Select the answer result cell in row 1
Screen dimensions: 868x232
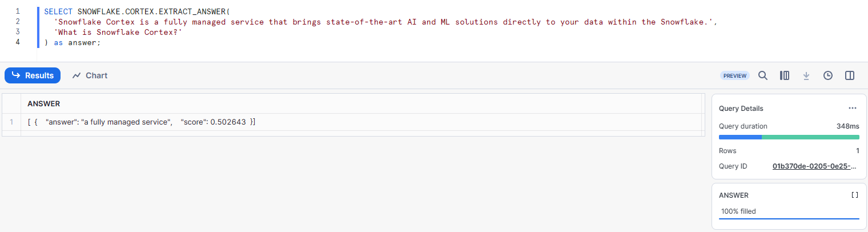point(142,122)
